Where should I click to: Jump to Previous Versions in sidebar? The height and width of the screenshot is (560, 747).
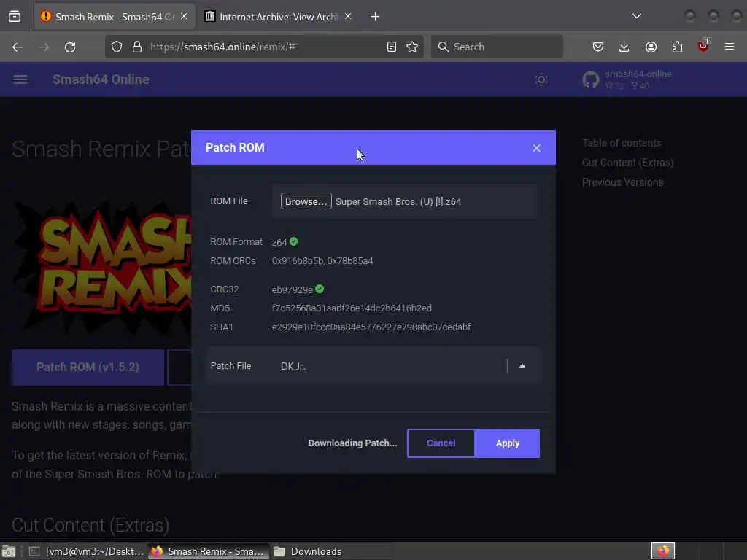(x=622, y=182)
